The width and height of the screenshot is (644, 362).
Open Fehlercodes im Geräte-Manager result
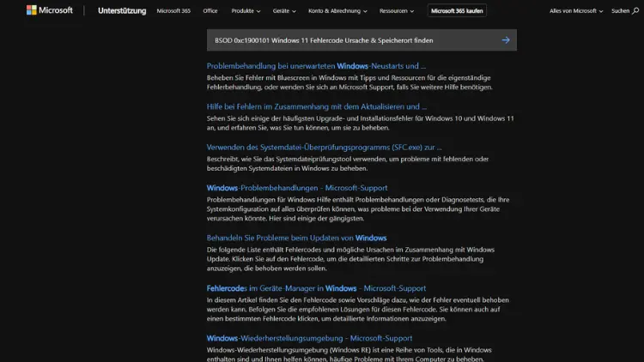pos(316,288)
